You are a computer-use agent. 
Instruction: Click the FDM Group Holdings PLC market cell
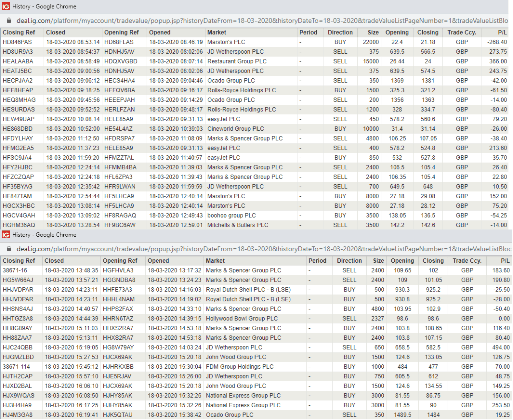tap(239, 367)
